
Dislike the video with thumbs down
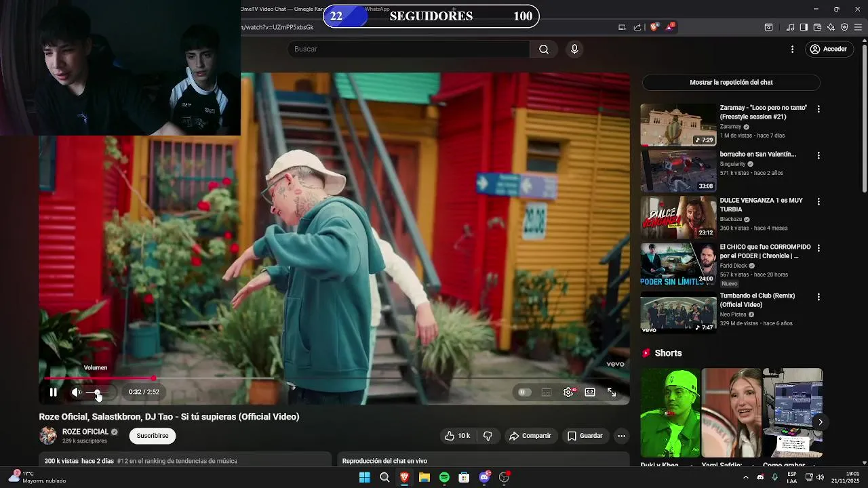coord(488,436)
